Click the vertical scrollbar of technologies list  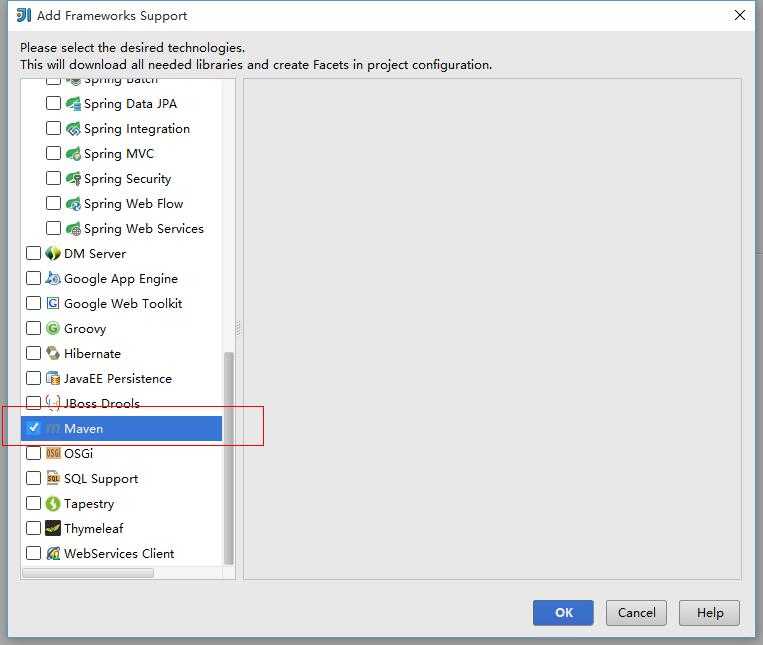point(229,458)
